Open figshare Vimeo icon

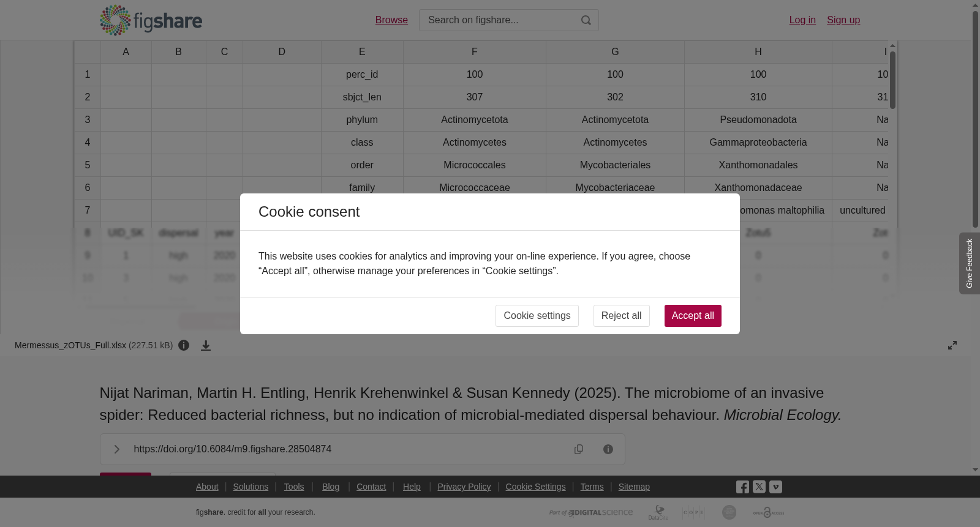775,487
